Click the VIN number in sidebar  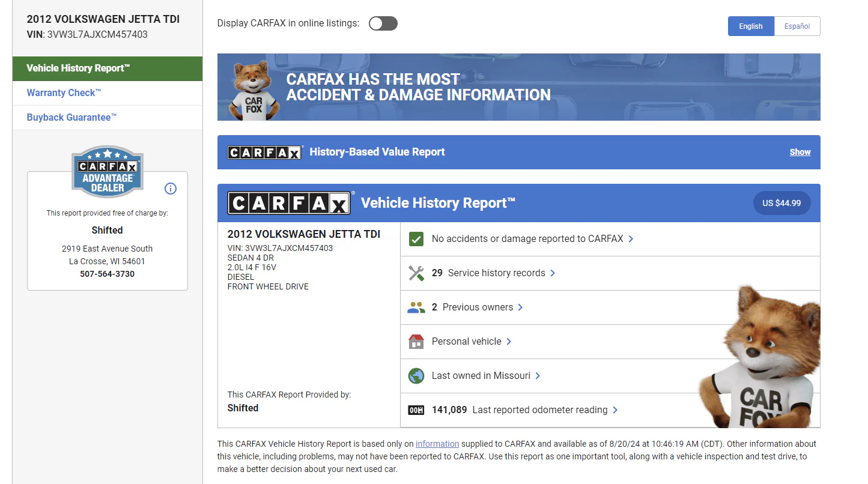tap(97, 35)
